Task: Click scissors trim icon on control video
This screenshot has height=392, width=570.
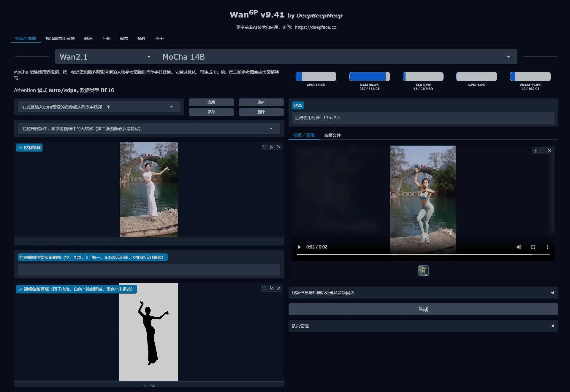Action: click(x=271, y=147)
